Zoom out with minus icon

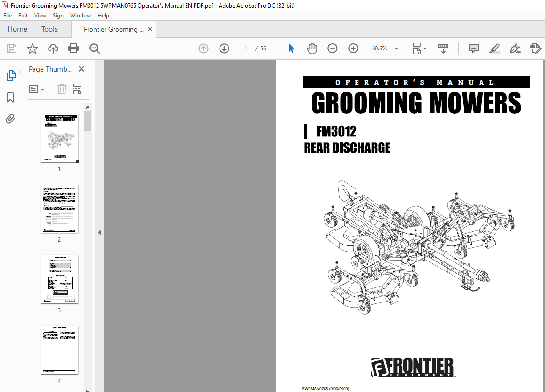coord(332,49)
